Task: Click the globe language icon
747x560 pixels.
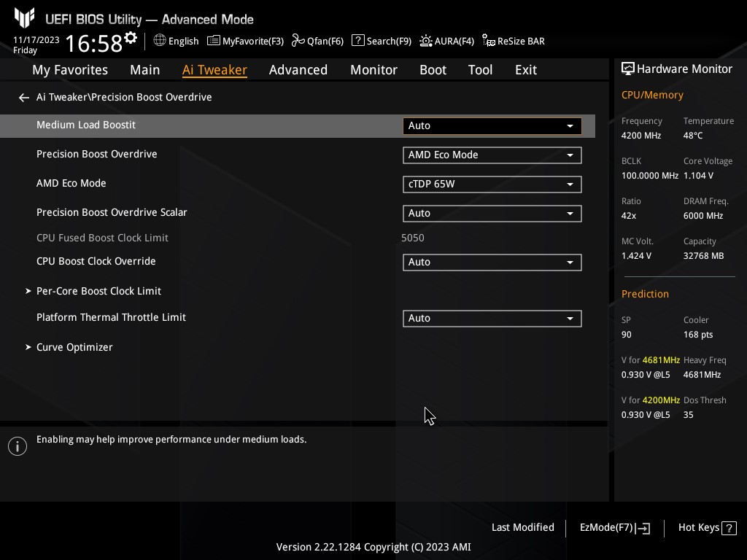Action: 160,41
